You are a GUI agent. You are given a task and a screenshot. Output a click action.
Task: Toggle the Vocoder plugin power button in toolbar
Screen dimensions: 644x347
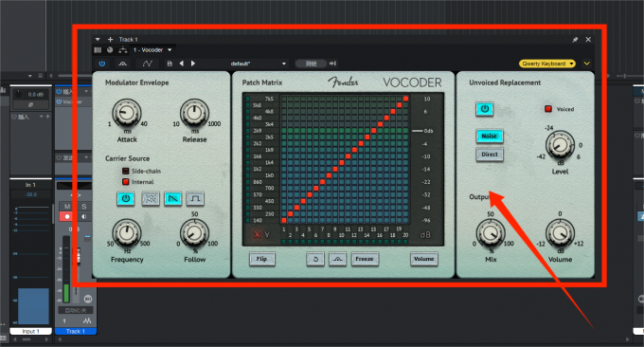(x=102, y=64)
